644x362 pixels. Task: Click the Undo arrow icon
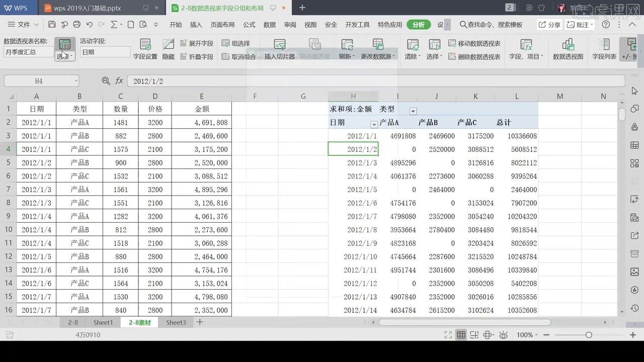click(x=90, y=25)
